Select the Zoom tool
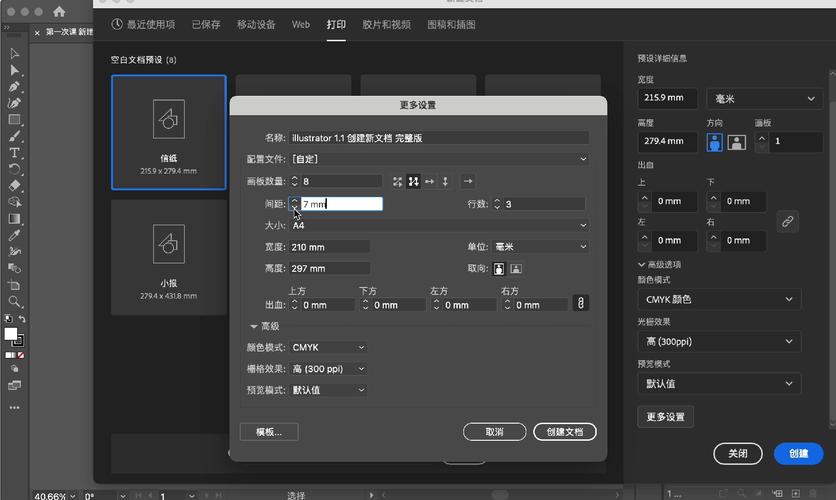Viewport: 836px width, 500px height. point(14,302)
